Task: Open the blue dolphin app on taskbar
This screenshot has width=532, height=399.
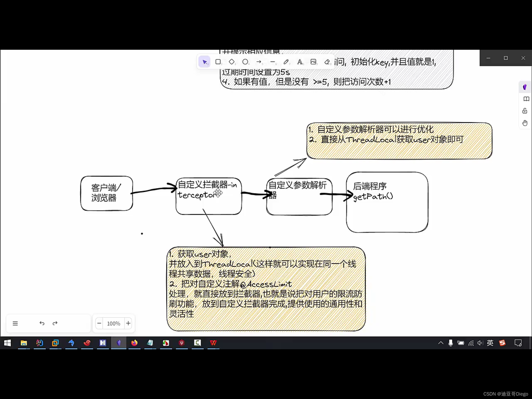Action: [71, 343]
